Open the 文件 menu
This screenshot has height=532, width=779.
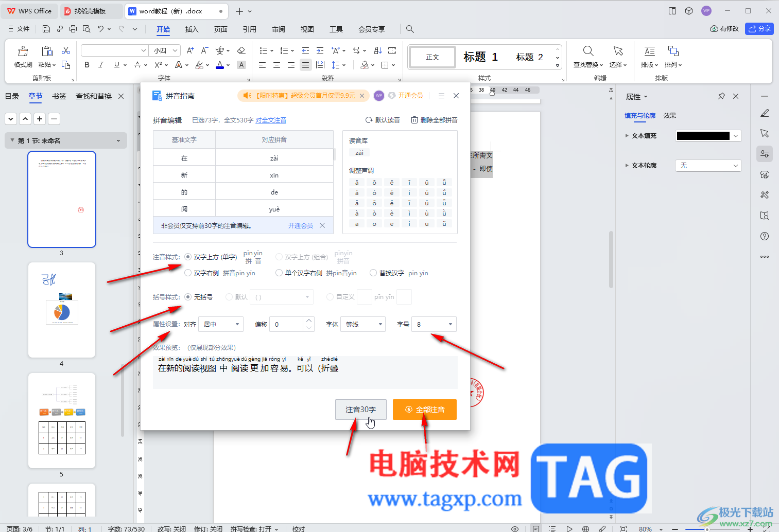pos(19,29)
